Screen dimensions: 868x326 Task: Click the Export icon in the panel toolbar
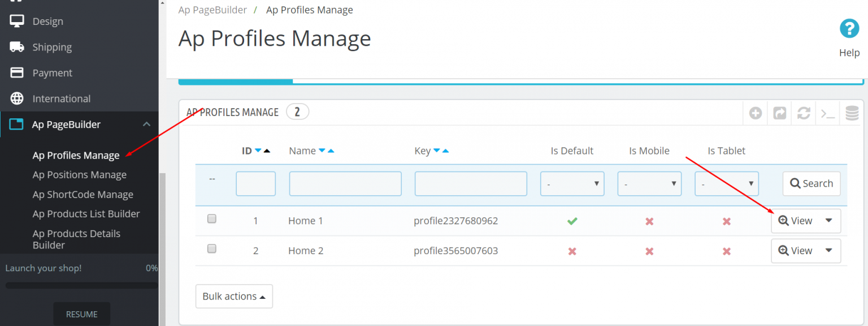[x=779, y=113]
